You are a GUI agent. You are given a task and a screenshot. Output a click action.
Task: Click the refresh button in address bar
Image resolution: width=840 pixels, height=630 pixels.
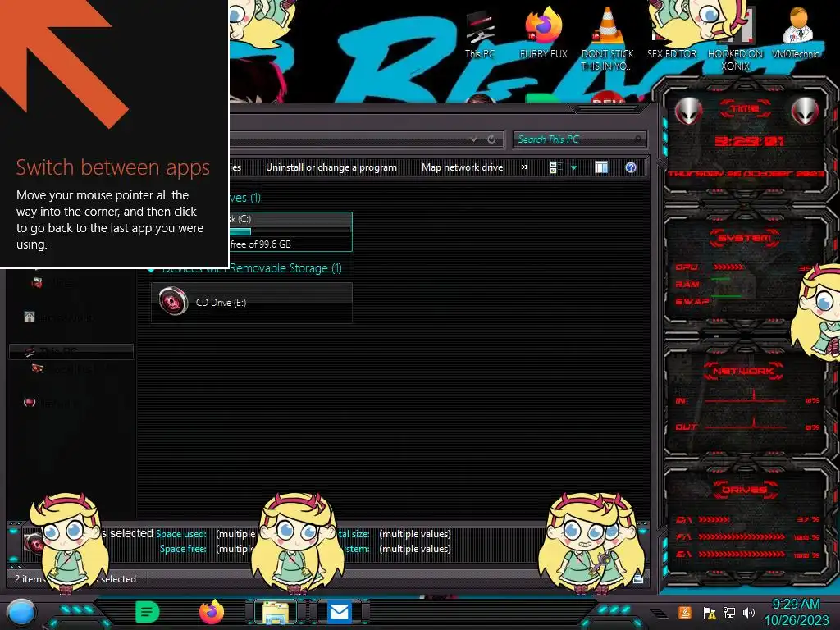click(x=491, y=139)
